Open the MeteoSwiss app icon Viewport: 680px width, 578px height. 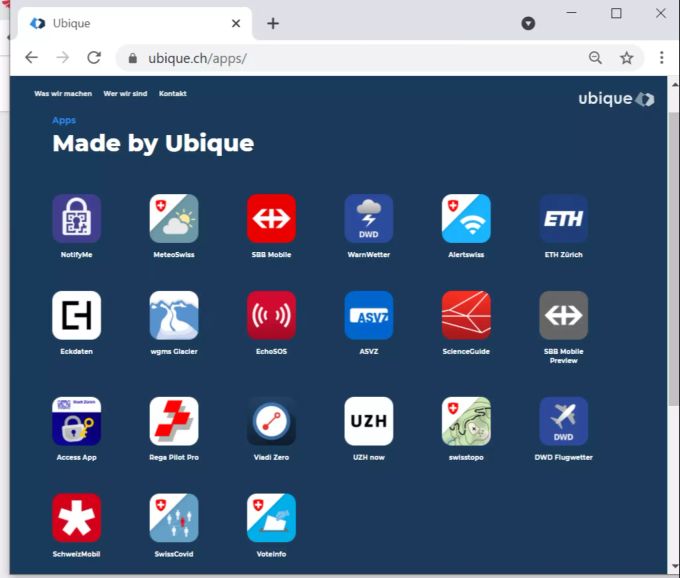(x=174, y=219)
